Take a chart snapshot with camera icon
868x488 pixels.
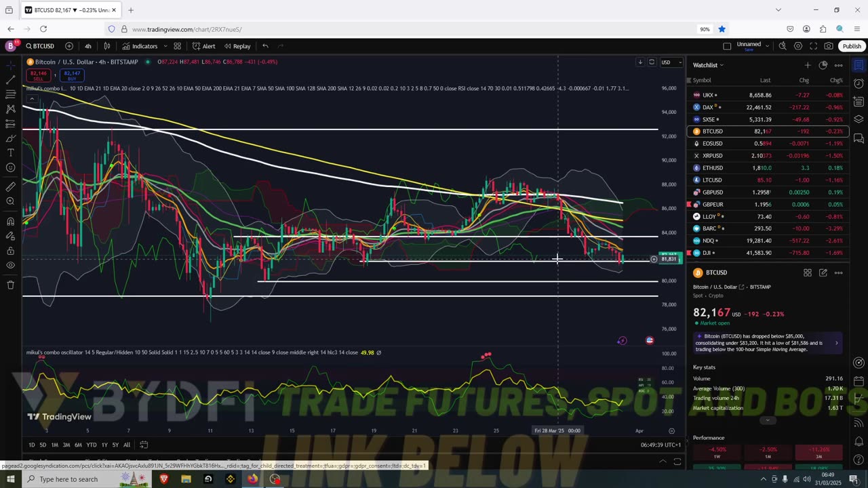point(829,46)
